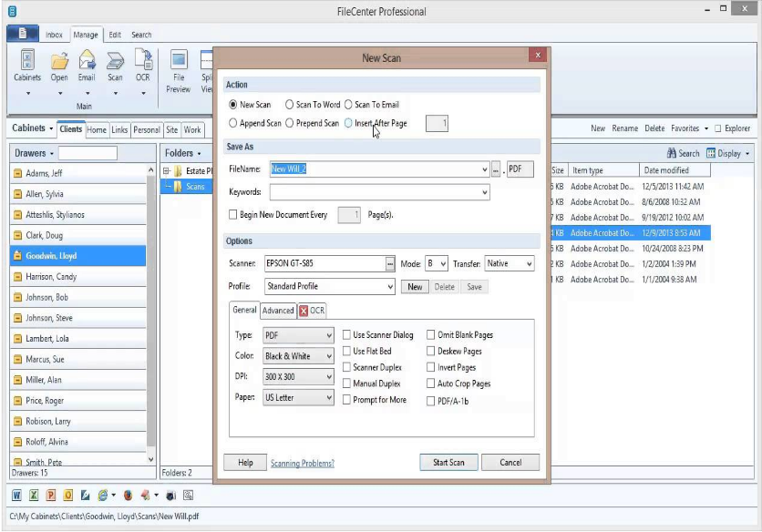The image size is (762, 532).
Task: Click the Email ribbon icon
Action: click(87, 61)
